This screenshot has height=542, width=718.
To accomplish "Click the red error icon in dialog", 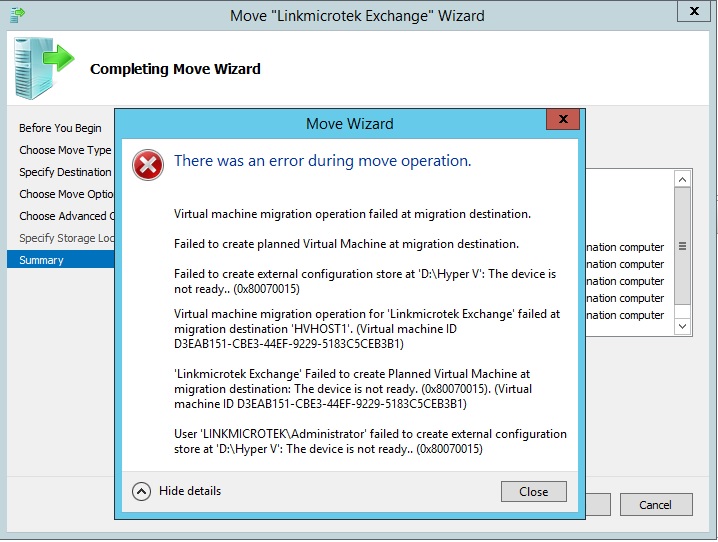I will click(x=148, y=165).
